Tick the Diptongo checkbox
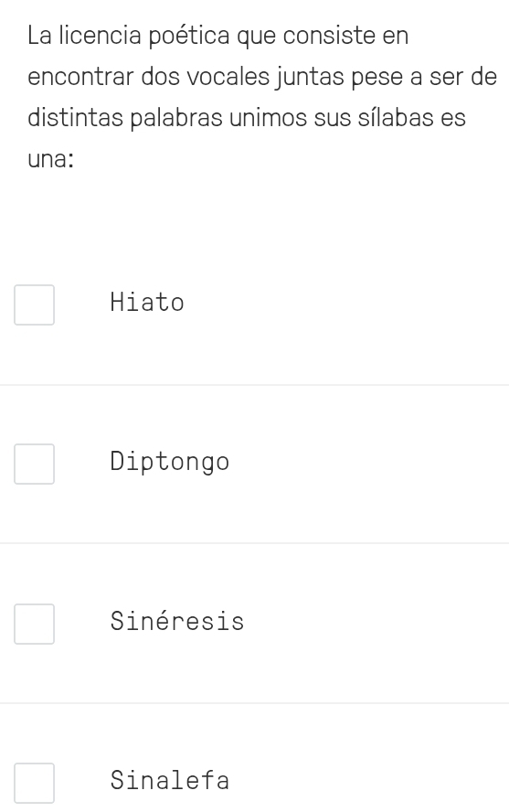Viewport: 509px width, 812px height. (x=34, y=464)
